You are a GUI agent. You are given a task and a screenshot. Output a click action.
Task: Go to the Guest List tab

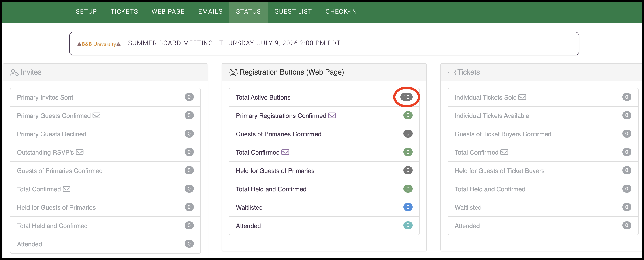pos(293,11)
